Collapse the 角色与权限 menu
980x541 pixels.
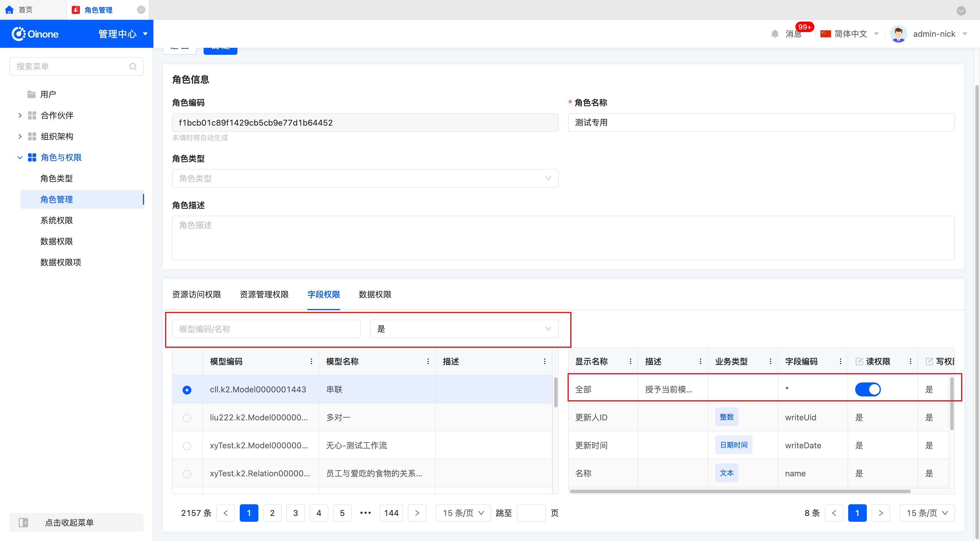tap(20, 157)
